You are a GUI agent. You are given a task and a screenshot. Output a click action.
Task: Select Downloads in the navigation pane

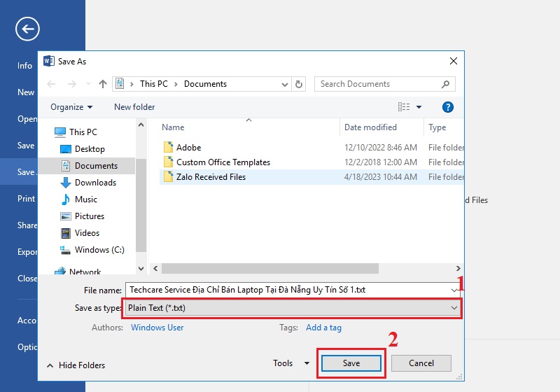(x=95, y=183)
